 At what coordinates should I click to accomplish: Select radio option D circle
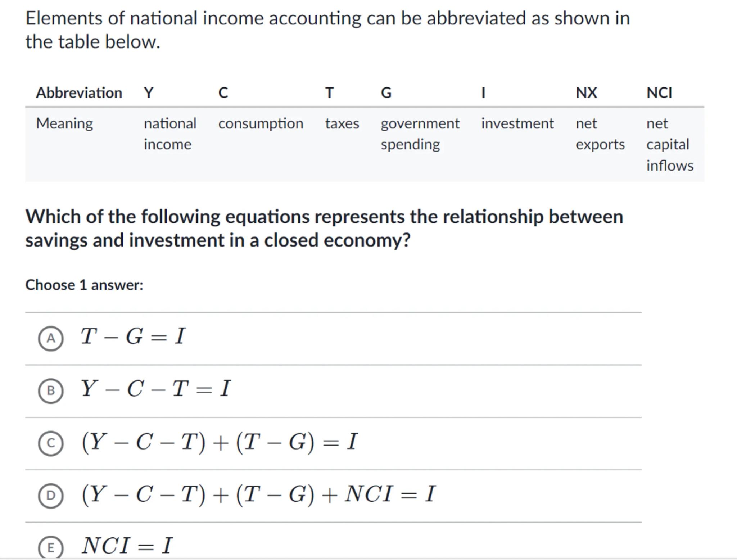coord(51,496)
